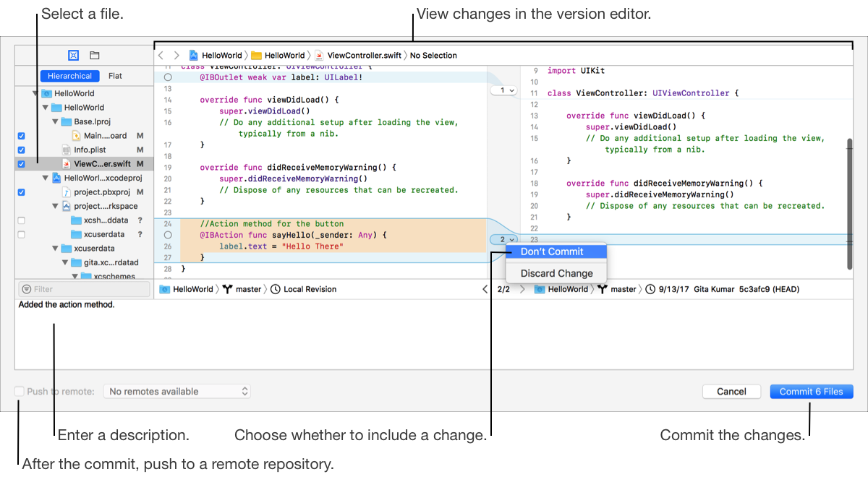Switch to the Flat view tab
The width and height of the screenshot is (868, 477).
[x=115, y=76]
